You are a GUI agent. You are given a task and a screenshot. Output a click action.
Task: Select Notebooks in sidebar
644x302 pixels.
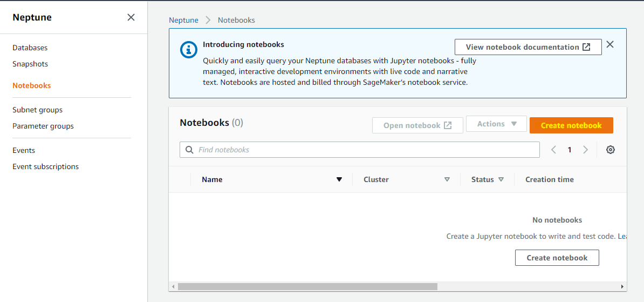click(x=32, y=85)
